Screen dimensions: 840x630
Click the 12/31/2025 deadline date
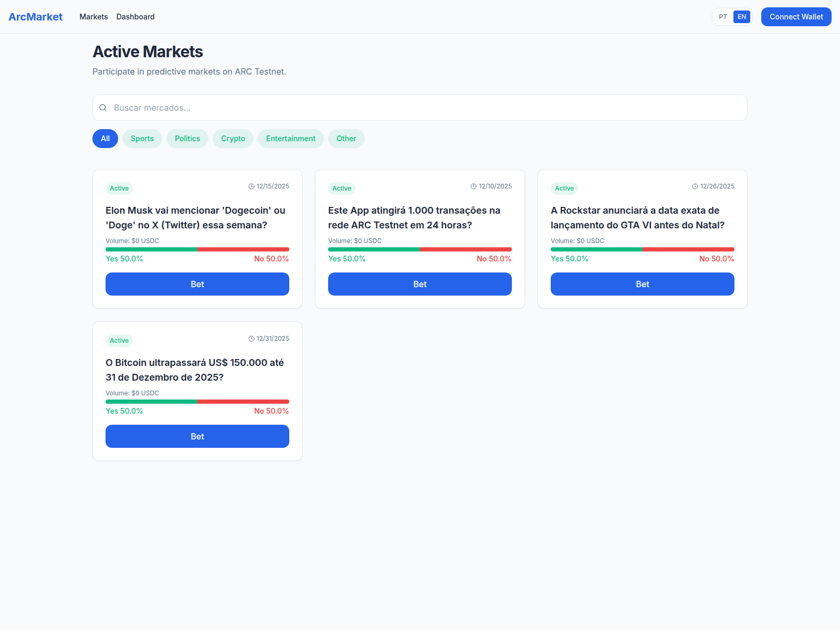click(273, 339)
